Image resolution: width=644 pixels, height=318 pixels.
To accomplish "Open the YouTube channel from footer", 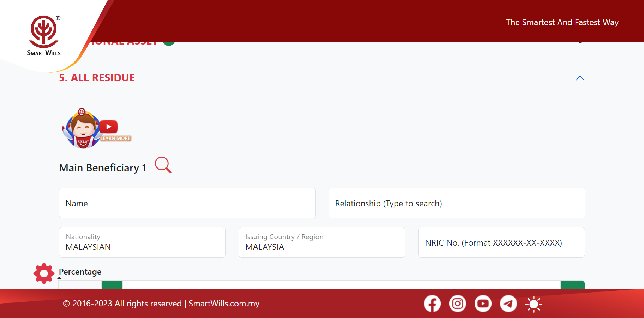I will [x=483, y=304].
